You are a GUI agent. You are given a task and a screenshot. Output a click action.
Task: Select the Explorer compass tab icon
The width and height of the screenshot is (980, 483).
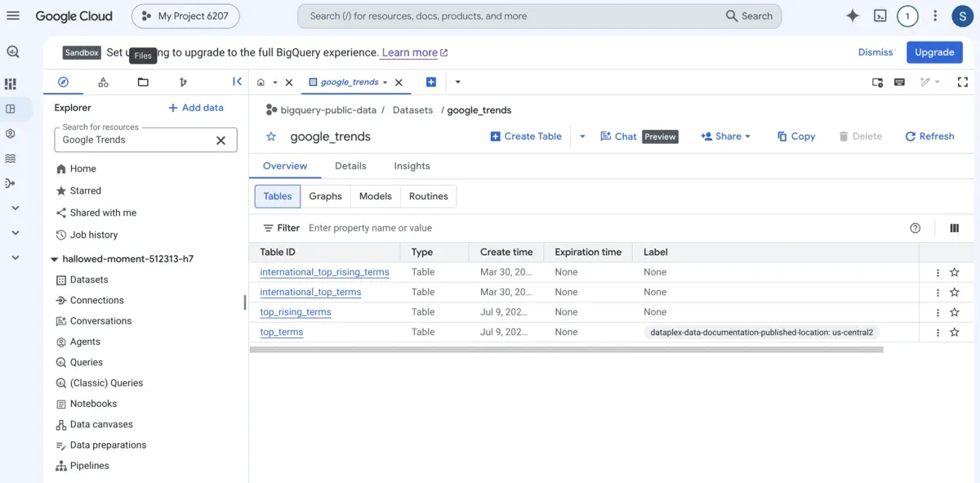tap(63, 82)
